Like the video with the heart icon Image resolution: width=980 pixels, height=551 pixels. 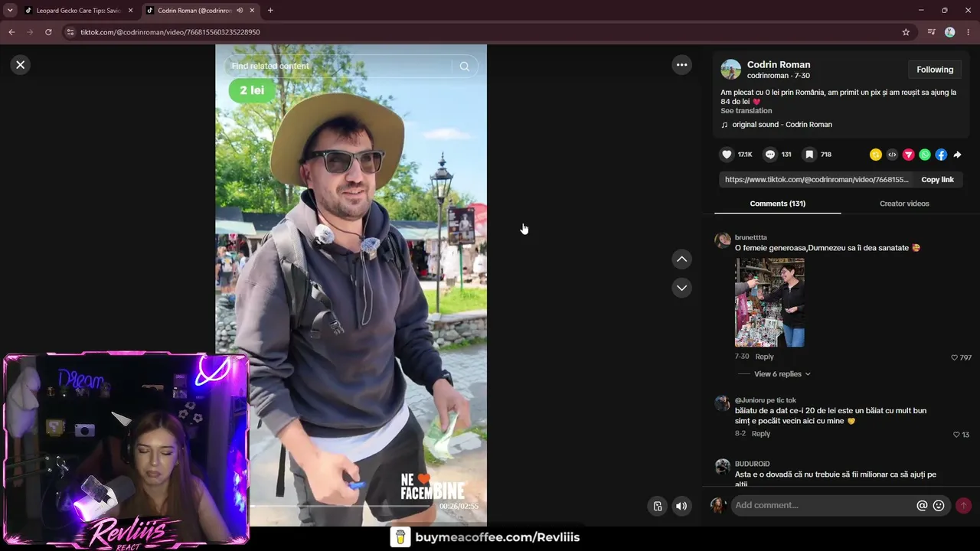727,155
